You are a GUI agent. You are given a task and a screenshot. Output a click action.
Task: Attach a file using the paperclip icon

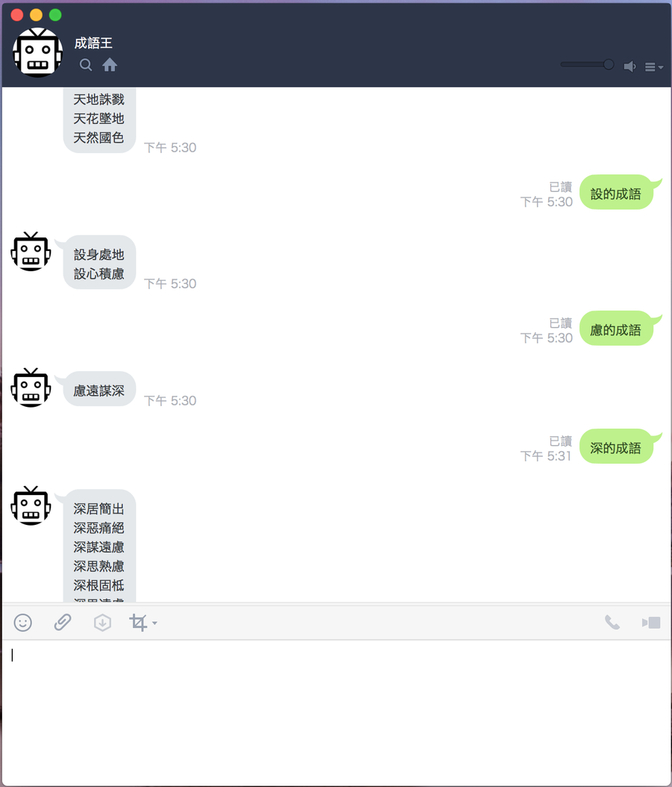tap(62, 623)
